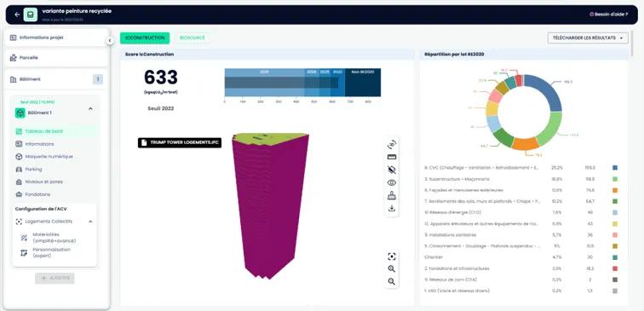Click 3. Superstructure - Maçonnerie row
The width and height of the screenshot is (644, 311).
click(520, 179)
